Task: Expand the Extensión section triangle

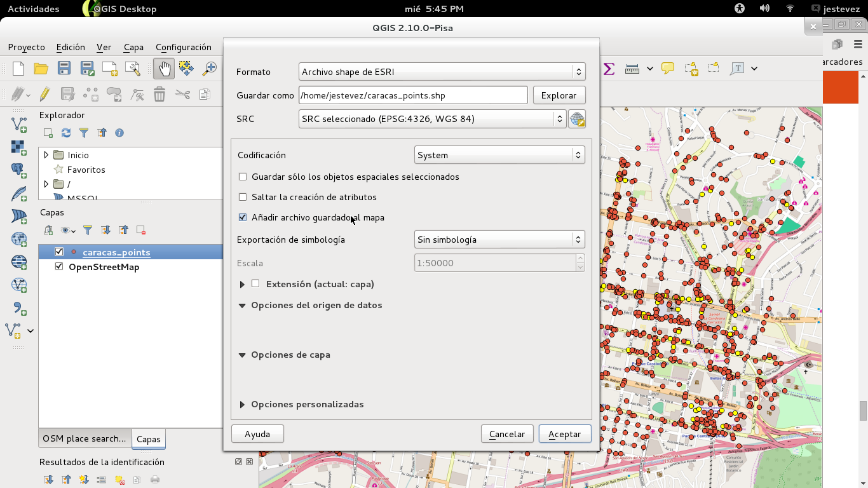Action: coord(242,284)
